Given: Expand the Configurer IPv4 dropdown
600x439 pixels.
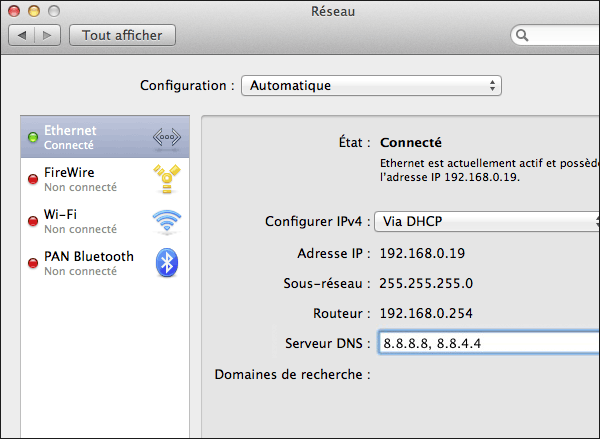Looking at the screenshot, I should 485,221.
